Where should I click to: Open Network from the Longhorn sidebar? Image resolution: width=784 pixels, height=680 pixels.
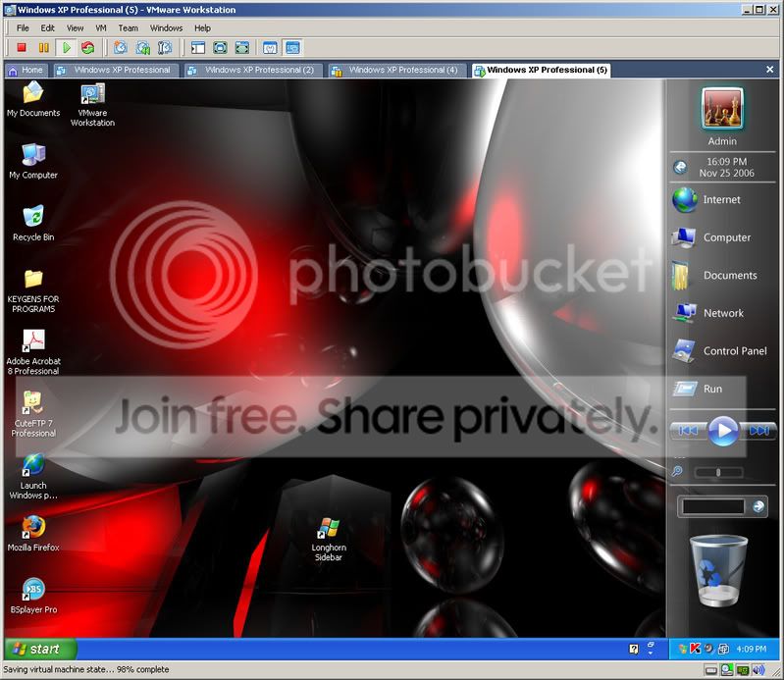[x=708, y=313]
